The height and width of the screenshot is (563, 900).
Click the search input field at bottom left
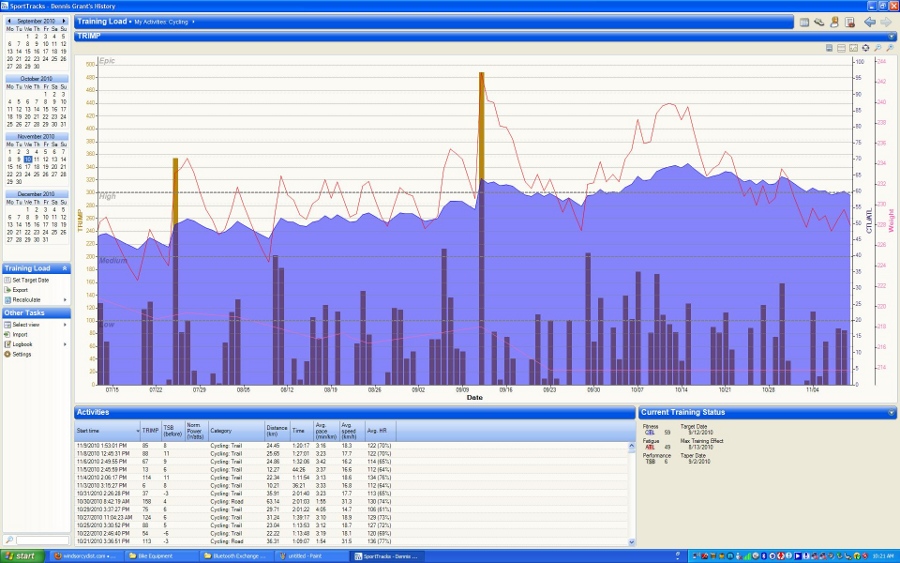pyautogui.click(x=42, y=540)
